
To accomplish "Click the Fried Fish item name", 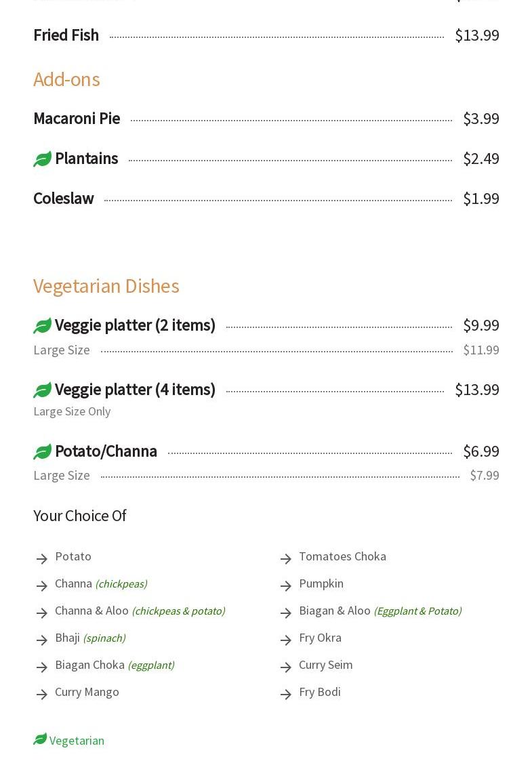I will (66, 35).
